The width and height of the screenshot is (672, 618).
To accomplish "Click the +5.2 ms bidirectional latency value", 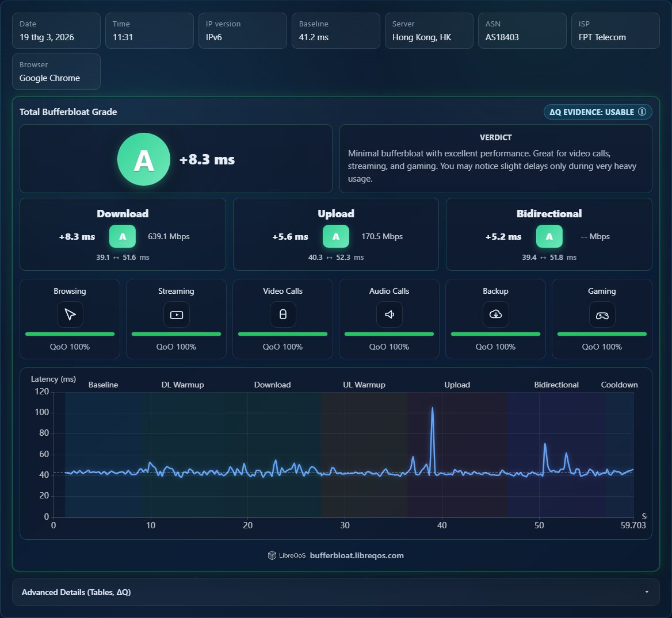I will (x=503, y=236).
